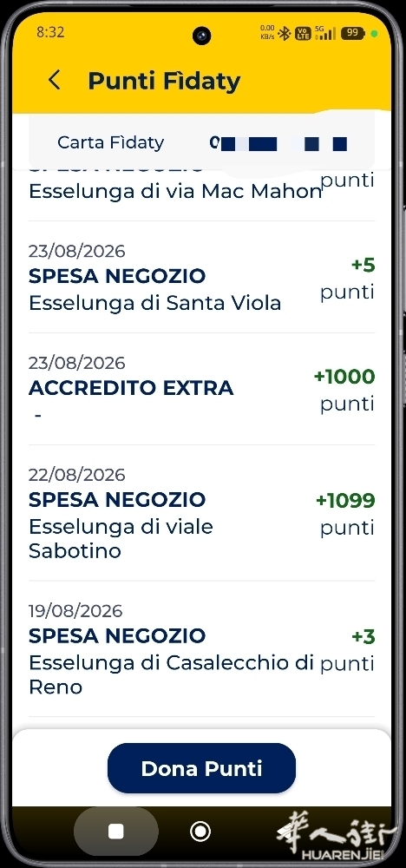406x868 pixels.
Task: Open the Carta Fìdaty card row
Action: tap(201, 143)
